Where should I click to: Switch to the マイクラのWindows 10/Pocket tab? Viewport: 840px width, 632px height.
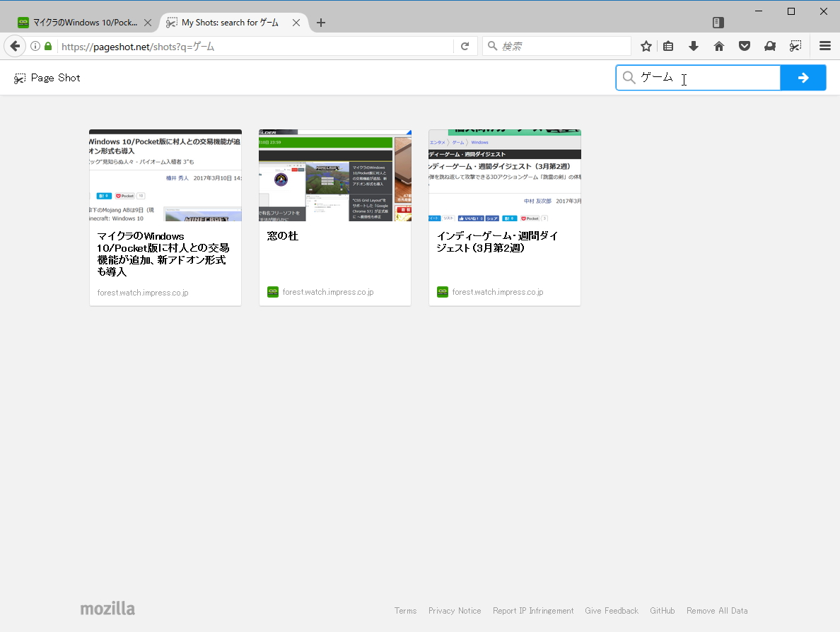point(85,23)
